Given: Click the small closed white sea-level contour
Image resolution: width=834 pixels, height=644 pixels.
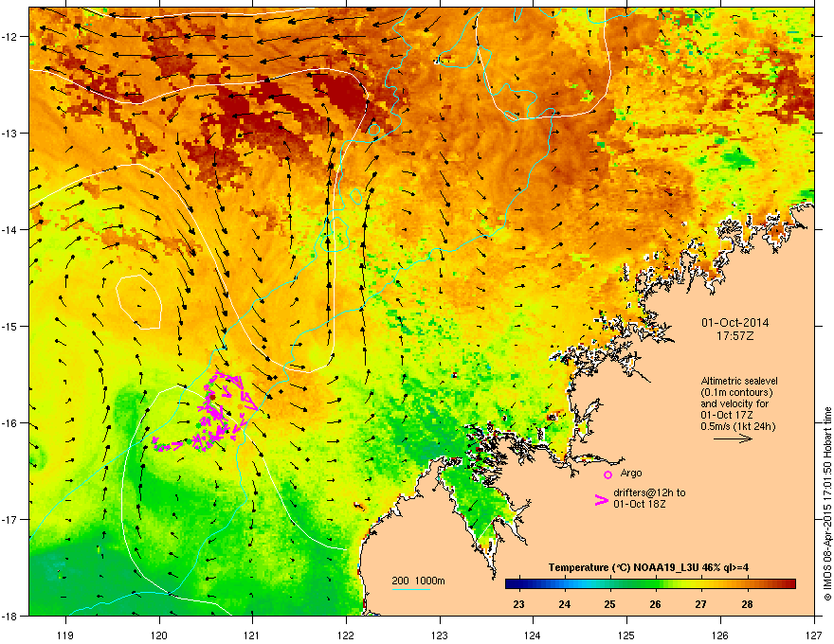Looking at the screenshot, I should 138,302.
